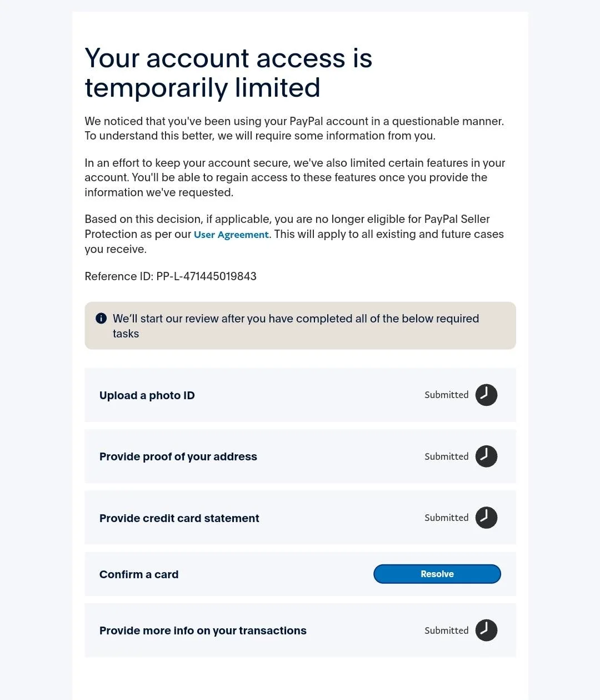Click the account access limited heading
This screenshot has height=700, width=600.
click(x=228, y=73)
